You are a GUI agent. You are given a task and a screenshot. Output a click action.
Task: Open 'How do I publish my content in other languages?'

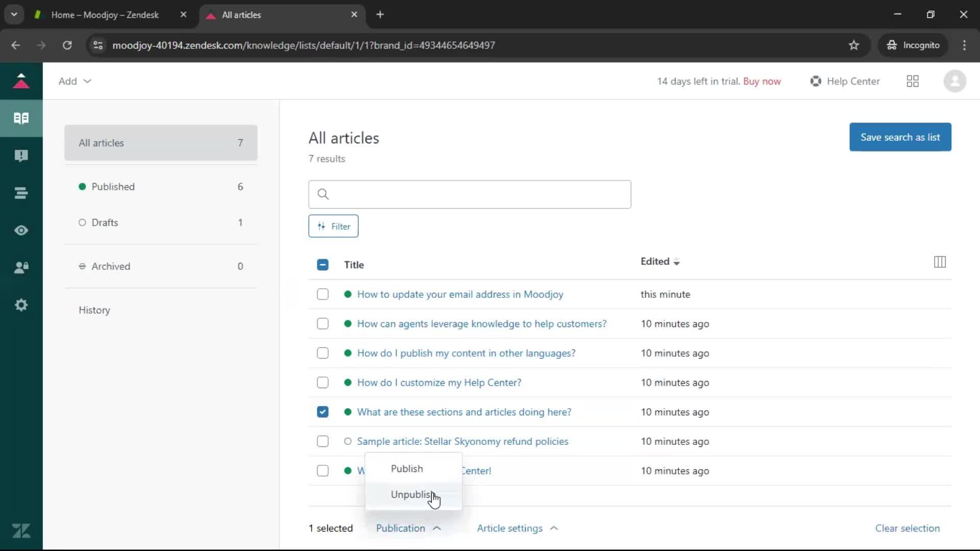point(466,353)
